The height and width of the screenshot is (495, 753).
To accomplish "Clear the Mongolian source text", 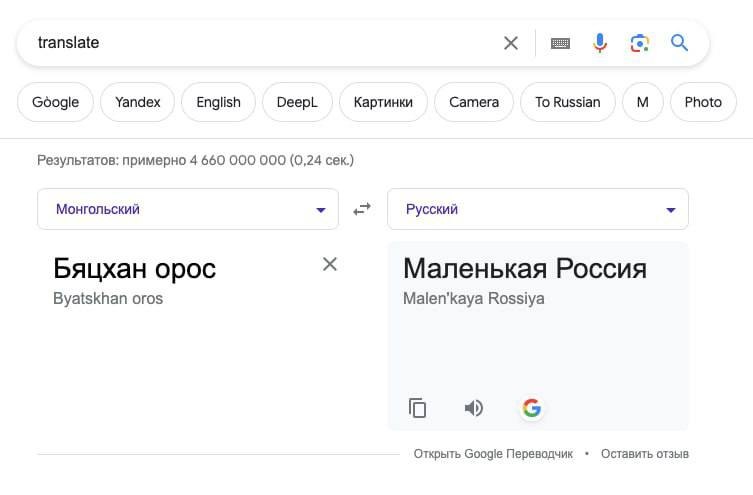I will pos(330,264).
